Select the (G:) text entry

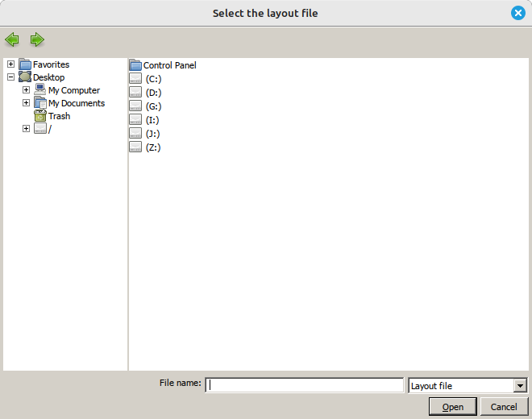[153, 106]
